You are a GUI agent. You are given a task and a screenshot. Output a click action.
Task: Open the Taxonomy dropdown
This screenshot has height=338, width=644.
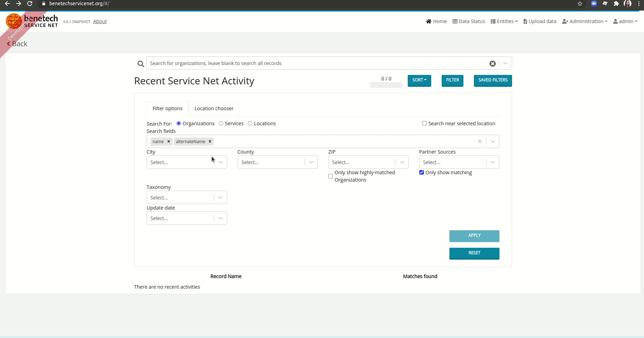click(x=187, y=197)
